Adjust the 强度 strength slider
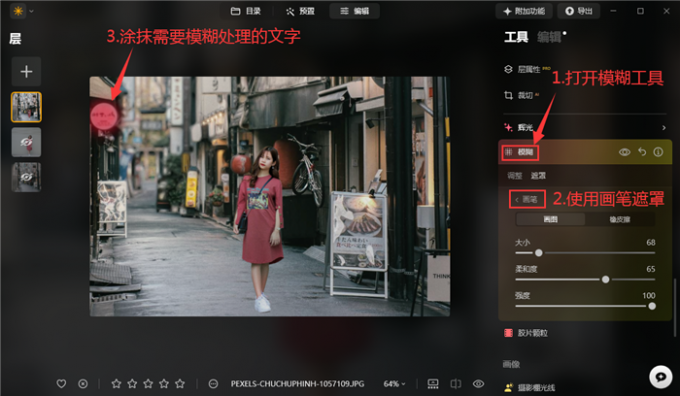 [585, 306]
